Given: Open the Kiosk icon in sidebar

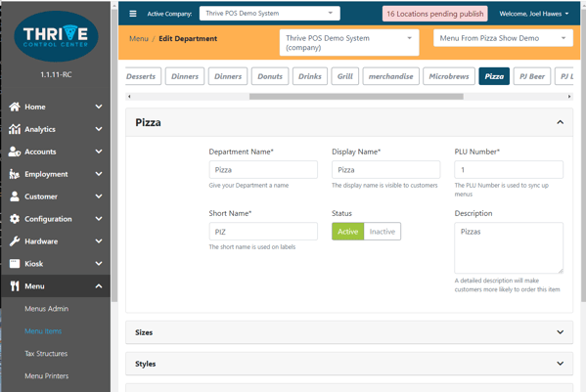Looking at the screenshot, I should click(x=15, y=264).
